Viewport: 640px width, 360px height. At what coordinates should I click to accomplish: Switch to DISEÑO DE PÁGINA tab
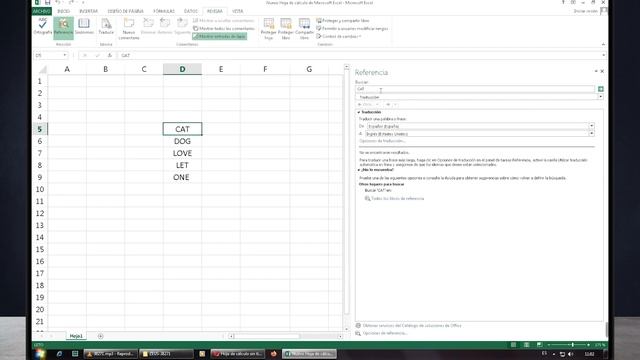126,11
